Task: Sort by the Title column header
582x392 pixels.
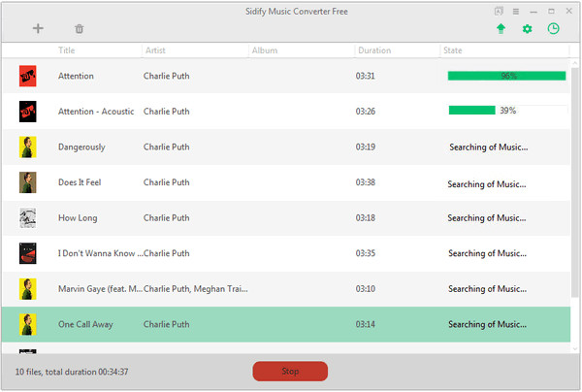Action: [66, 50]
